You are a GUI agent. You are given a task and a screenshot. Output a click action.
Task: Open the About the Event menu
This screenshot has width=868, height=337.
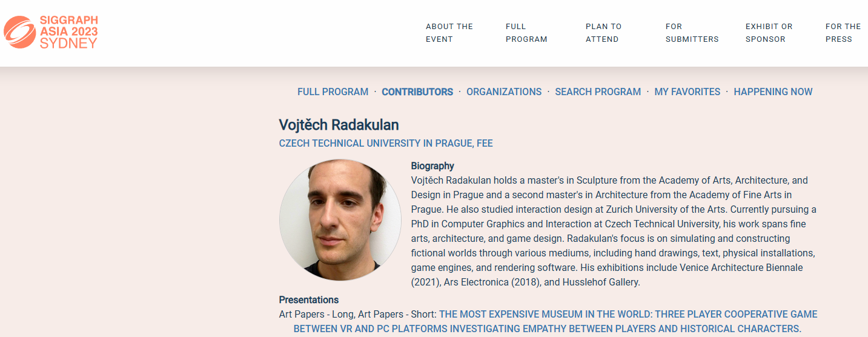(449, 33)
